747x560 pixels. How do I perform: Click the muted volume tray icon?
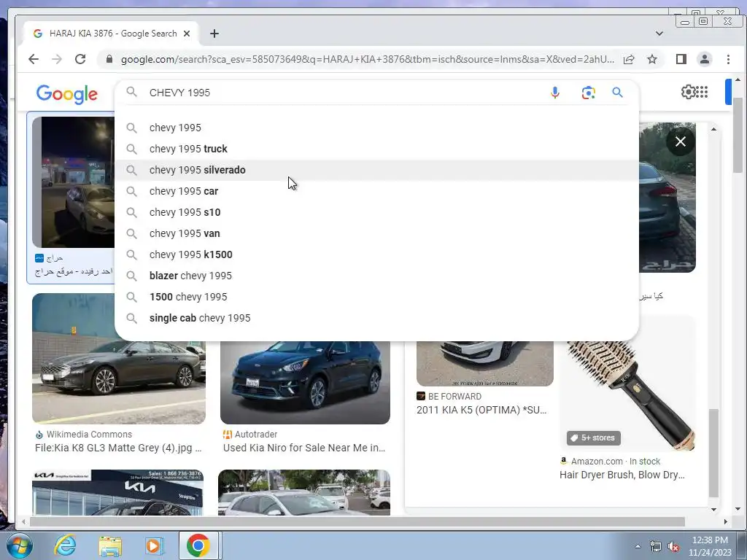[673, 547]
